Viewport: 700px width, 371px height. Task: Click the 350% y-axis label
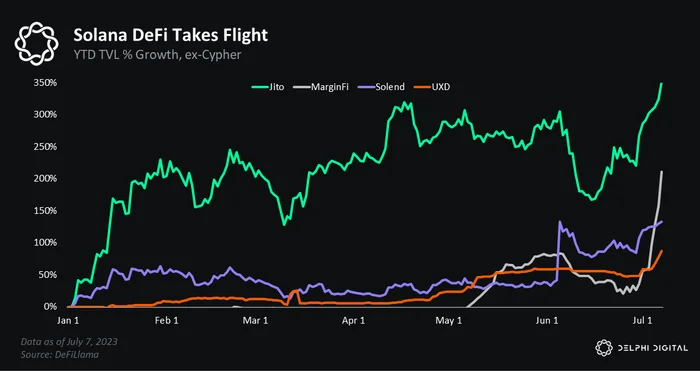[x=46, y=83]
